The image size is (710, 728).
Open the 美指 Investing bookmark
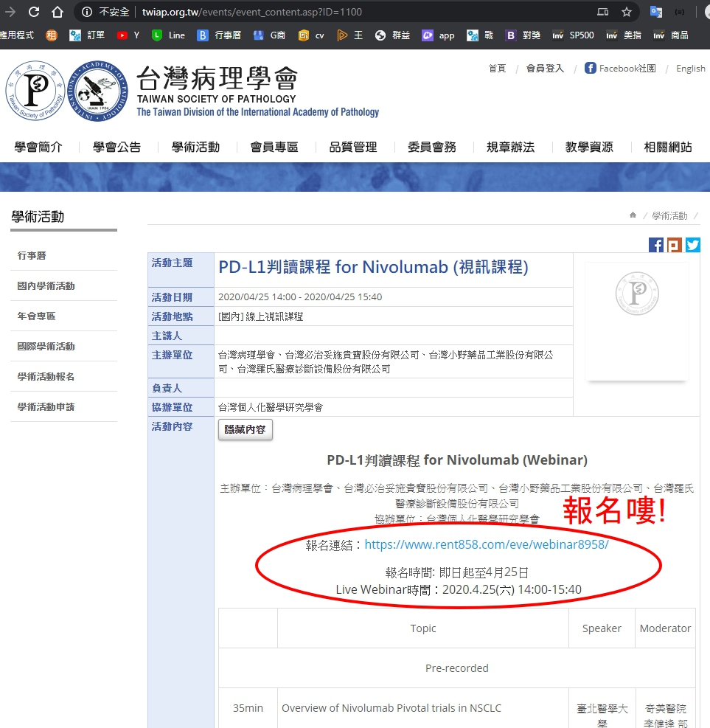tap(624, 35)
